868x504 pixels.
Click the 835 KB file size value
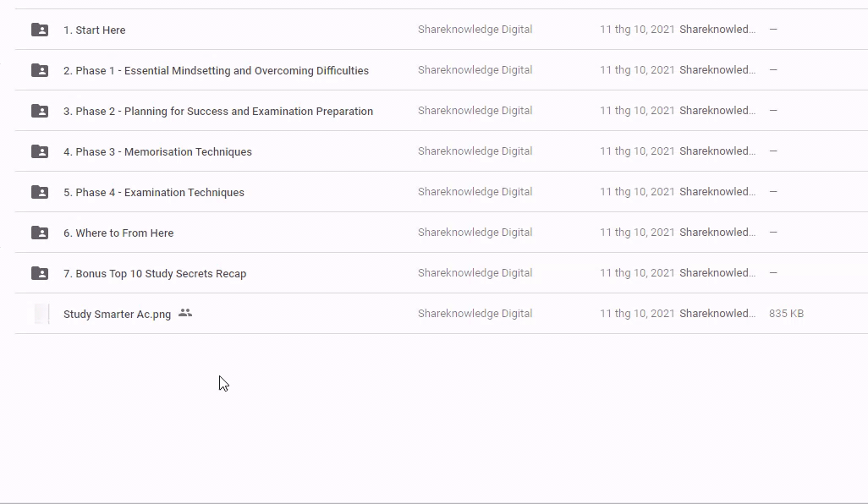coord(786,314)
